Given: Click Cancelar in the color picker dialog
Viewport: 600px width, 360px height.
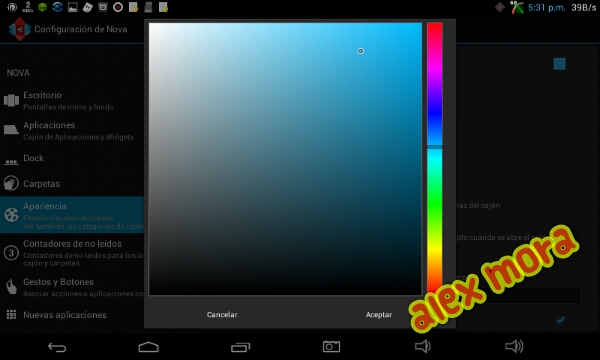Looking at the screenshot, I should 222,314.
